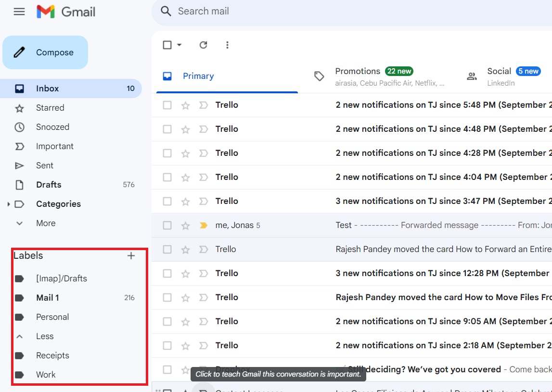Switch to the Promotions tab
Viewport: 552px width, 392px height.
380,76
